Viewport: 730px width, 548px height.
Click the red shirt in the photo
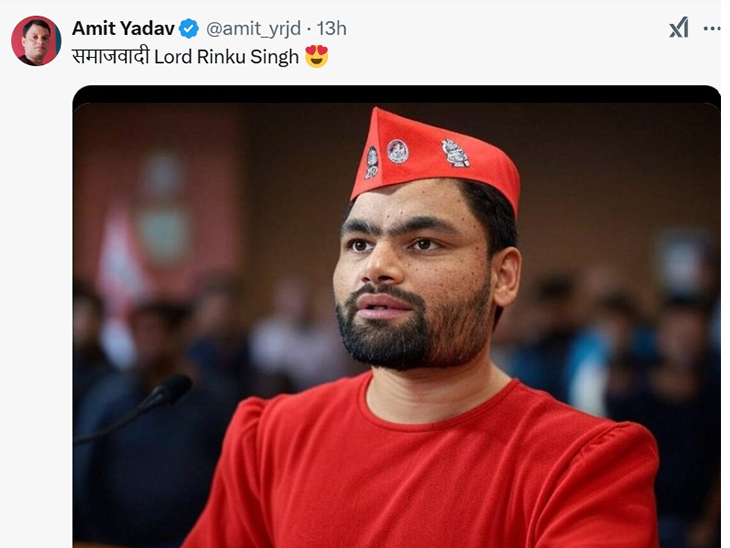pyautogui.click(x=419, y=470)
